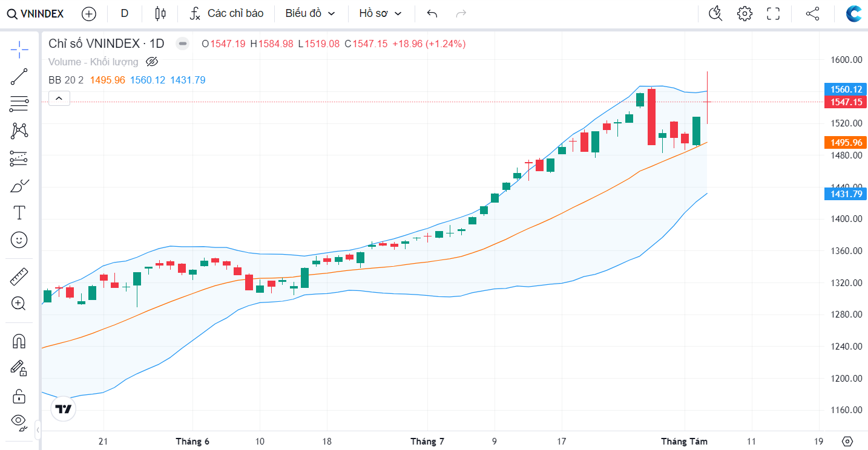Open Các chỉ báo indicators menu

[226, 13]
